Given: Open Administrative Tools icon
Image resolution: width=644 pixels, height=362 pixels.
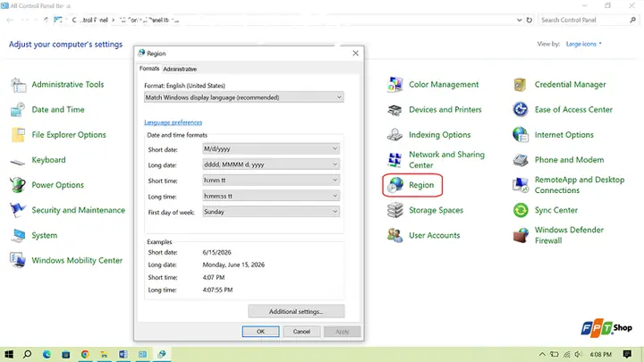Looking at the screenshot, I should 18,85.
